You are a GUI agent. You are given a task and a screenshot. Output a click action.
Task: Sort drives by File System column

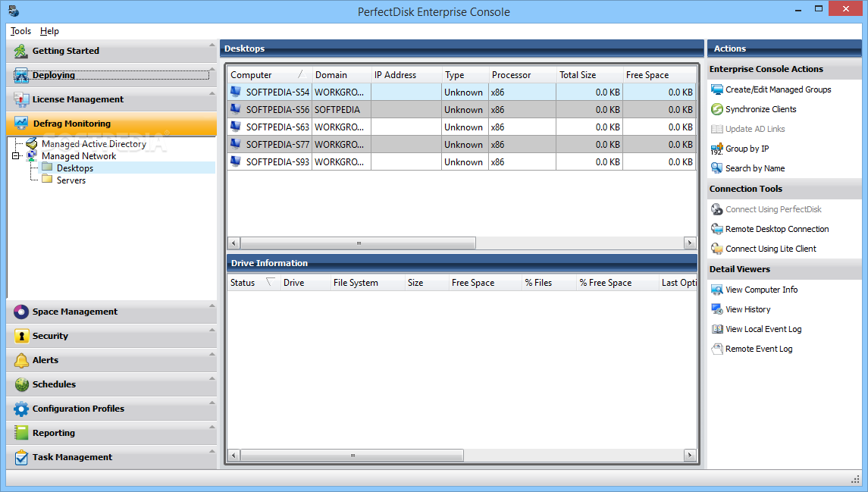click(x=367, y=283)
